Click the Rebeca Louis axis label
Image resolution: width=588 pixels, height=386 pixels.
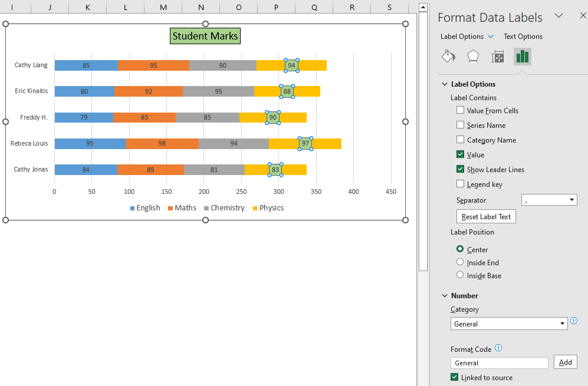click(x=29, y=144)
